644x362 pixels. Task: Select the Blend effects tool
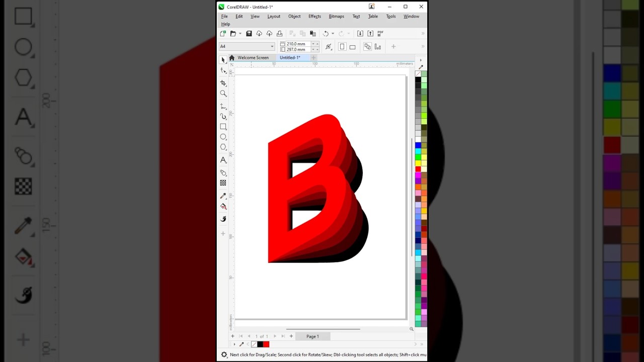point(223,172)
